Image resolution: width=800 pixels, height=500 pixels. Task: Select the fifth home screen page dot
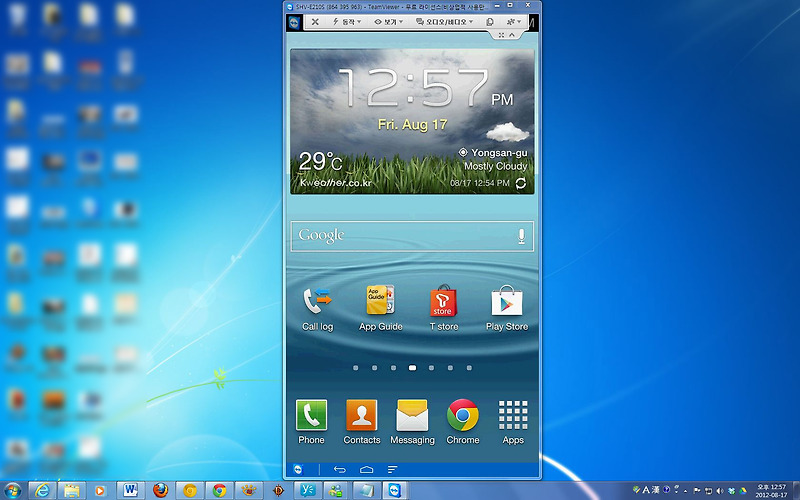[x=431, y=367]
